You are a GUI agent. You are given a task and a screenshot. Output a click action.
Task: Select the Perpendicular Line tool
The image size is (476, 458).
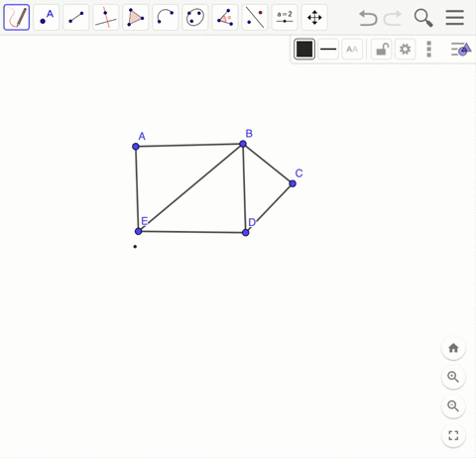106,17
